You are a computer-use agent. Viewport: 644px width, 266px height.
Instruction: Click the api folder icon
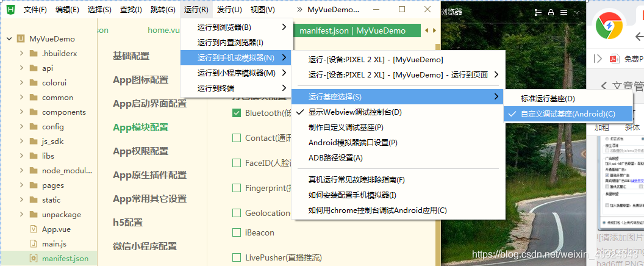pyautogui.click(x=34, y=68)
